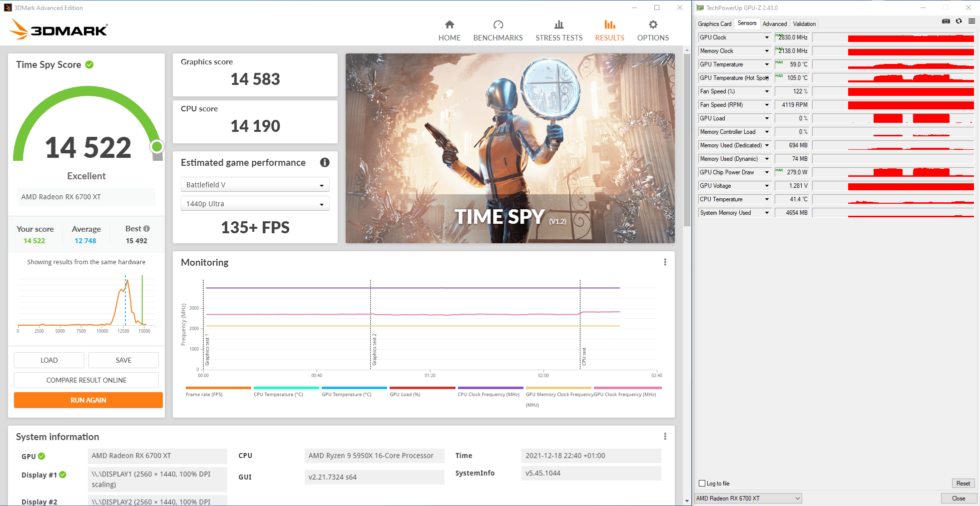The width and height of the screenshot is (980, 506).
Task: Open the BENCHMARKS section
Action: coord(498,31)
